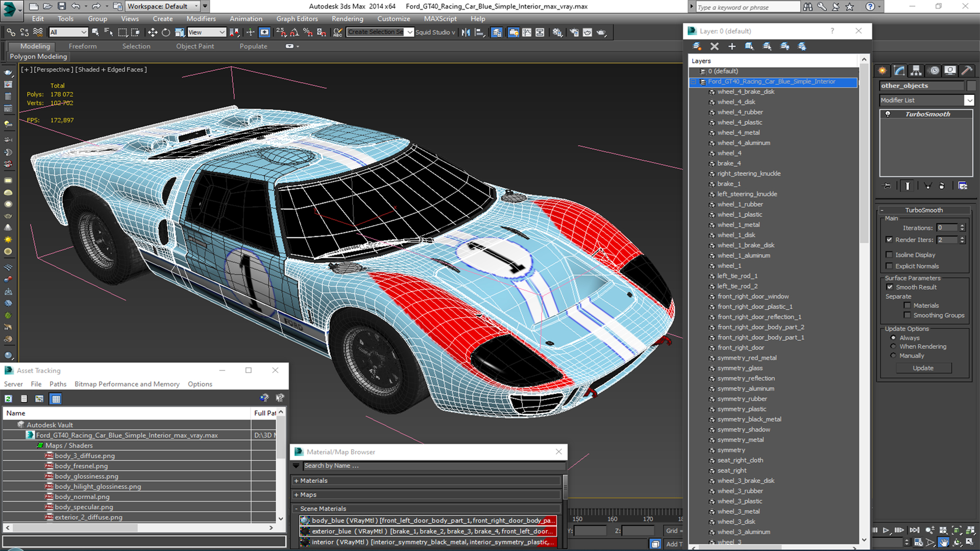Image resolution: width=980 pixels, height=551 pixels.
Task: Open the MAXScript menu
Action: tap(440, 19)
